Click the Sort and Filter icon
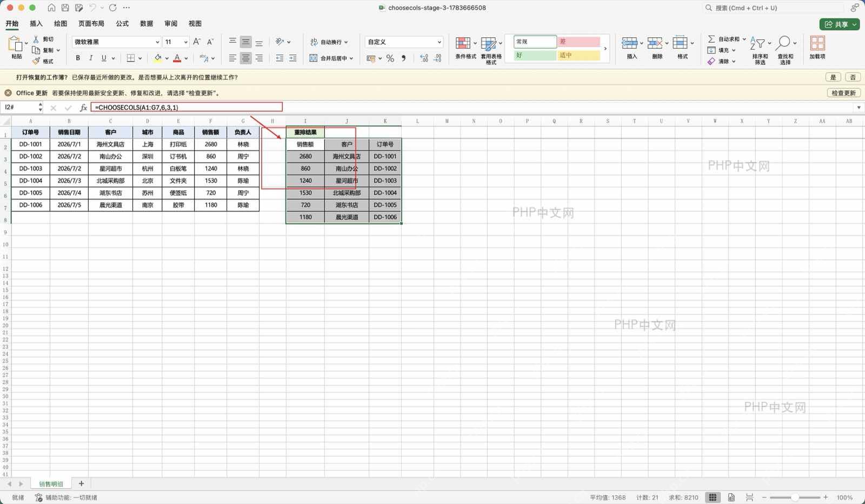865x504 pixels. 757,44
